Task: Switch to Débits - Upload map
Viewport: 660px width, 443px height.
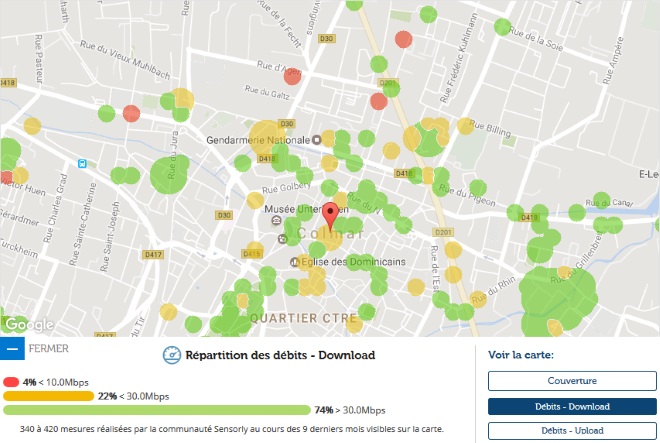Action: point(572,431)
